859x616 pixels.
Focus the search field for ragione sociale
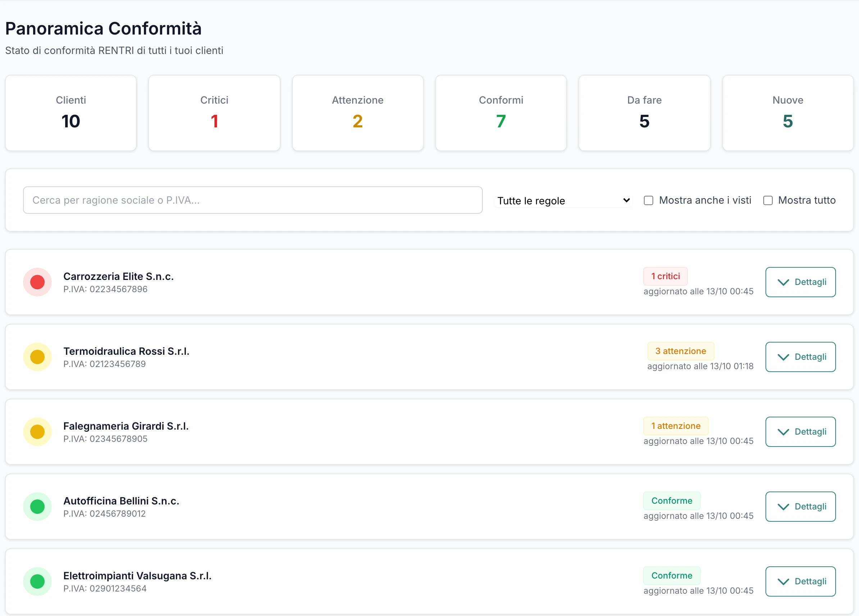tap(253, 200)
